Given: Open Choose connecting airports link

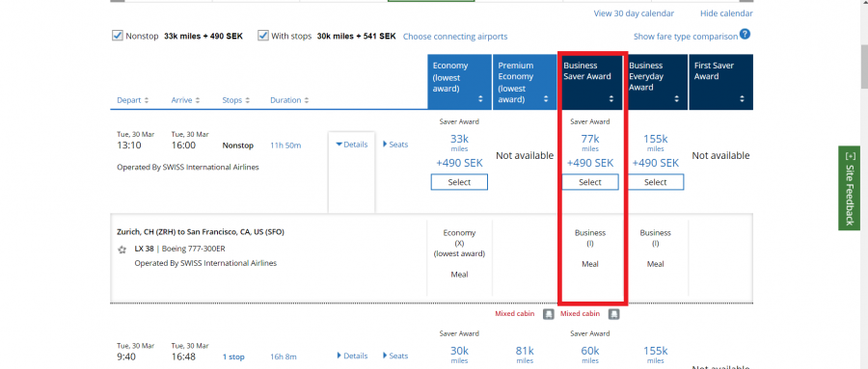Looking at the screenshot, I should [455, 37].
